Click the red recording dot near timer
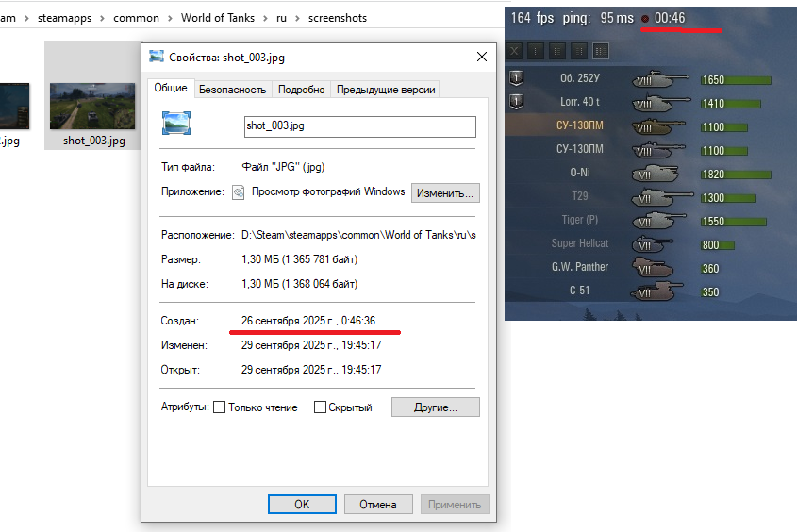The width and height of the screenshot is (797, 532). pos(645,19)
